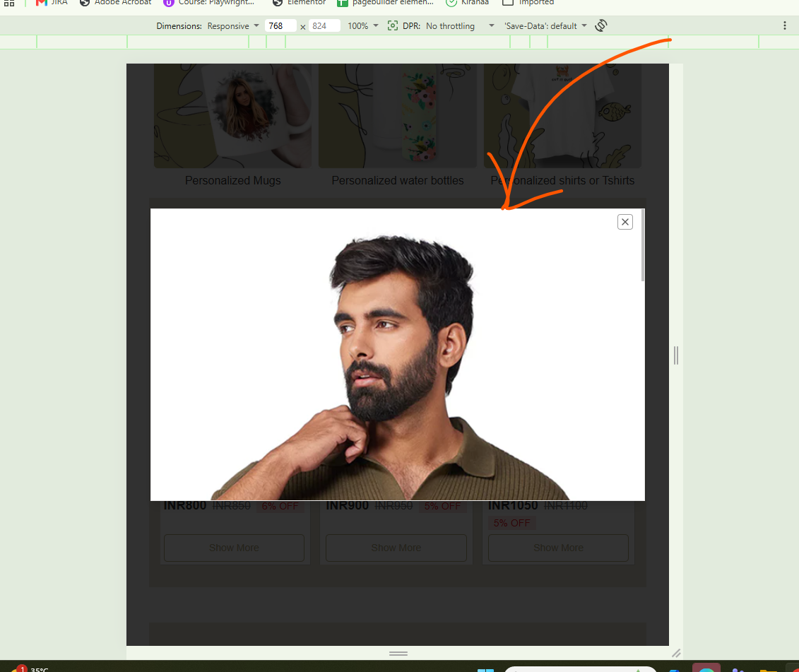
Task: Click Show More under INR800 product
Action: point(234,548)
